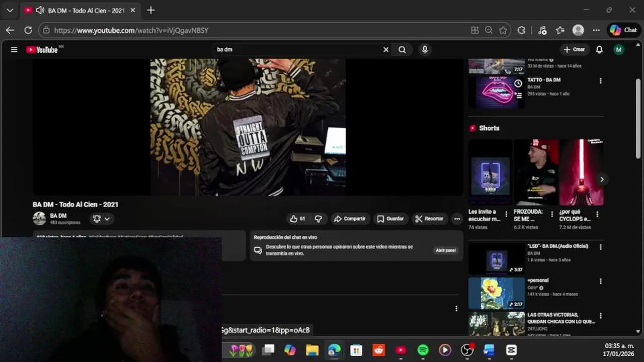Open the Edge settings and more menu

tap(596, 30)
